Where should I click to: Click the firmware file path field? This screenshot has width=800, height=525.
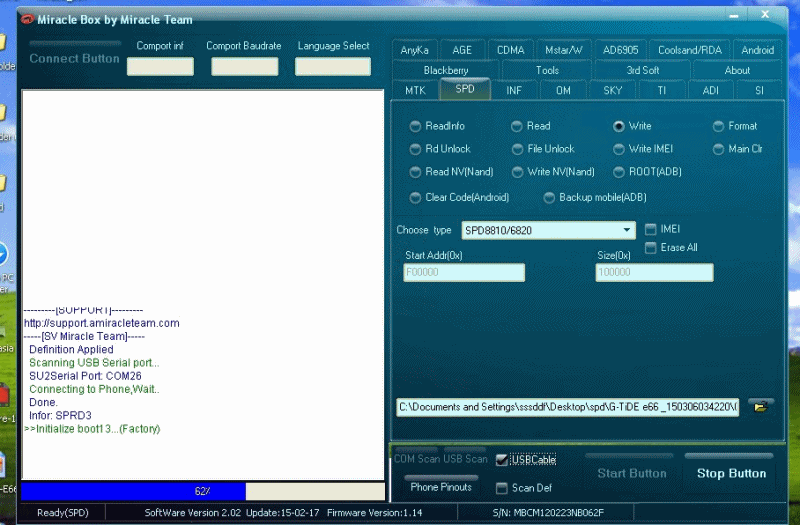coord(567,407)
